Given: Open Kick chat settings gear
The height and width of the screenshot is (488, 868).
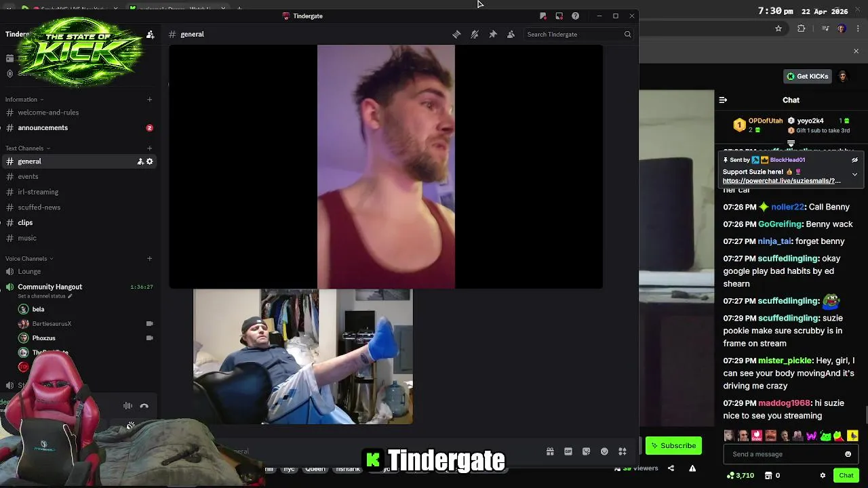Looking at the screenshot, I should pyautogui.click(x=823, y=476).
